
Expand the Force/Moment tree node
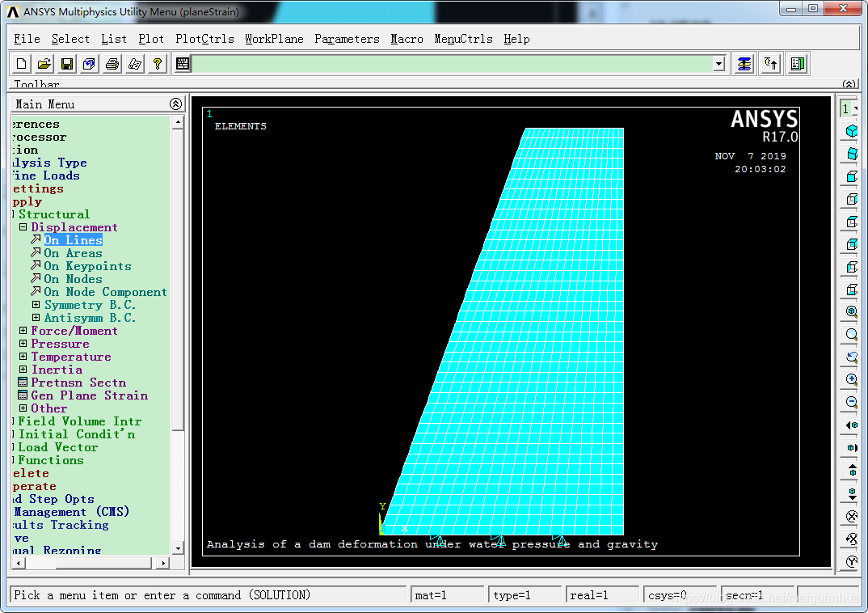point(23,331)
